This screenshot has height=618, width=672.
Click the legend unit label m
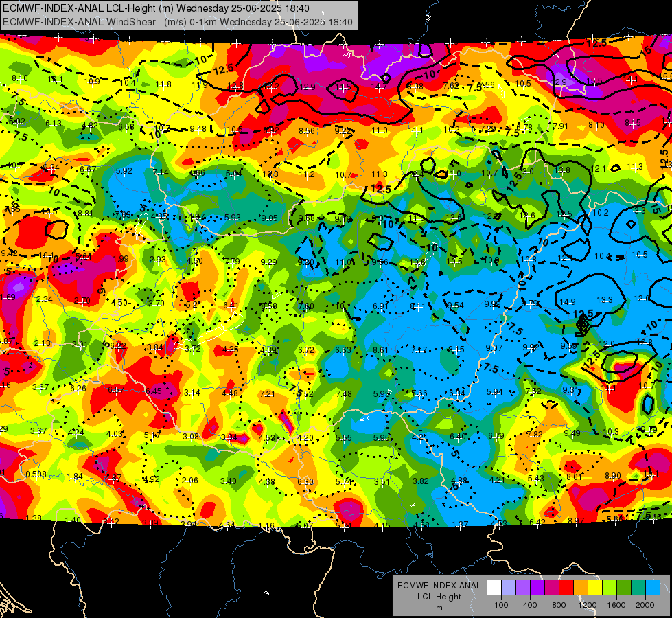pyautogui.click(x=439, y=608)
